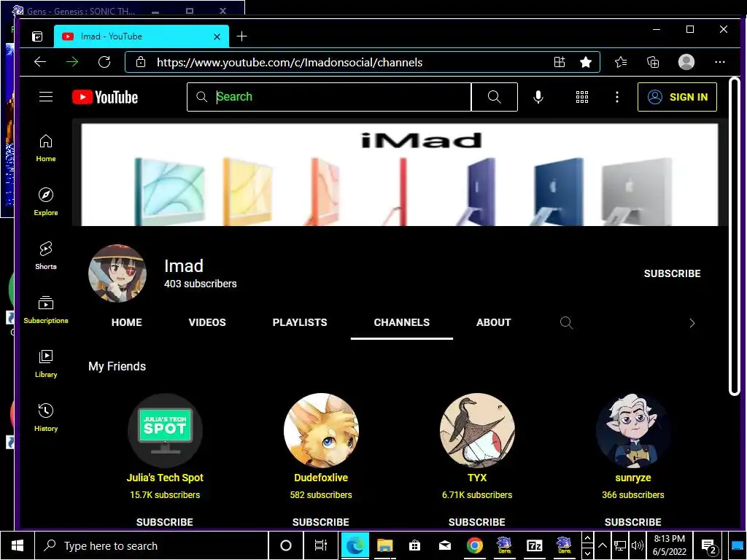Click the YouTube logo
747x560 pixels.
tap(105, 97)
